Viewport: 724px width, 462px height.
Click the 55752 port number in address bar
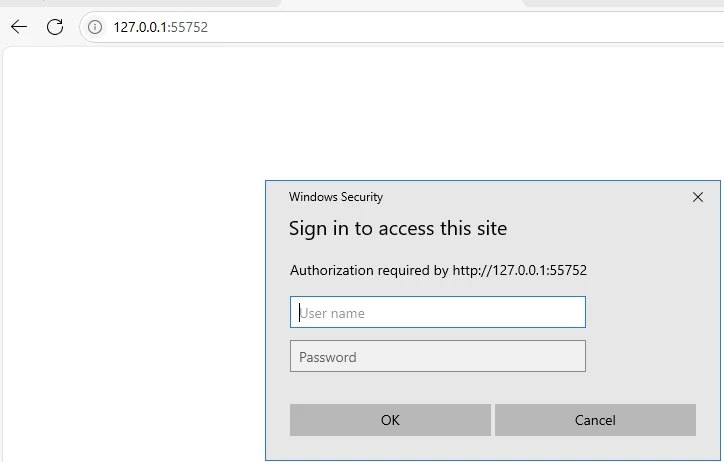coord(190,27)
